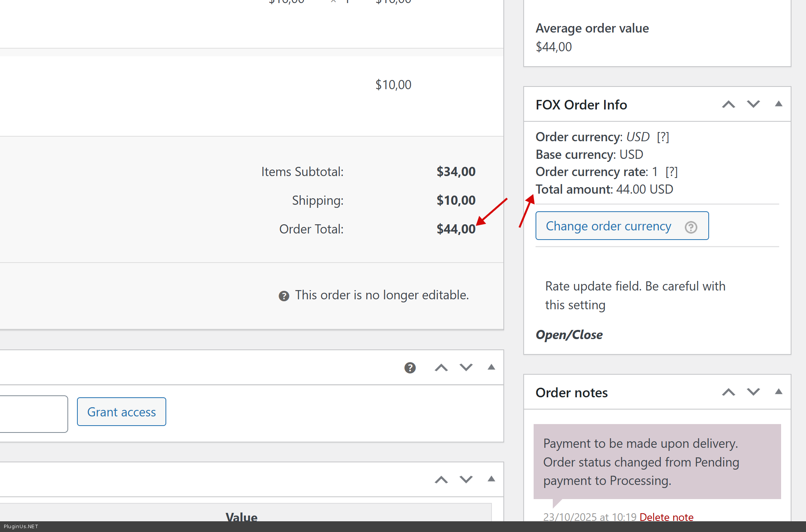Toggle the Order notes panel triangle
This screenshot has width=806, height=532.
pos(778,392)
